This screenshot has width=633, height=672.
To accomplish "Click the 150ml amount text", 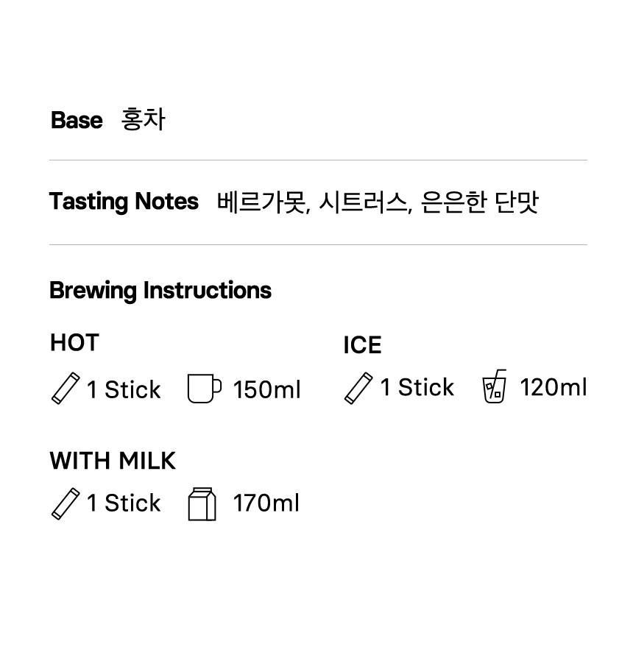I will tap(266, 389).
